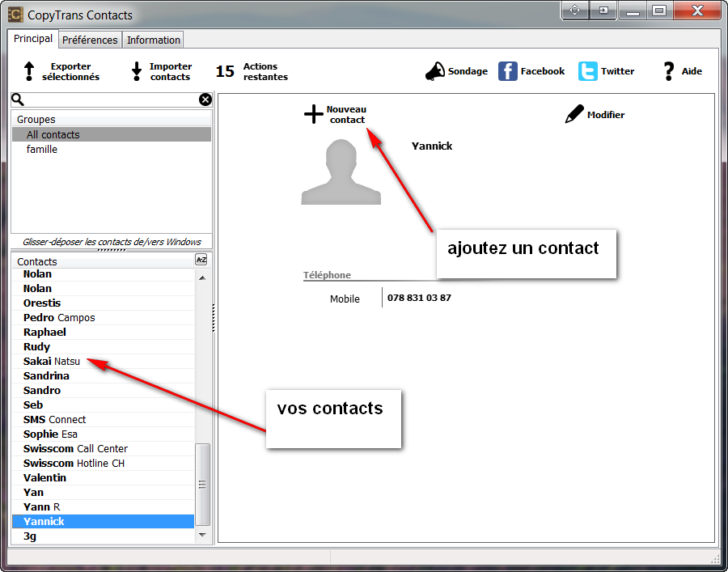Click the Mobile phone number field
Image resolution: width=728 pixels, height=572 pixels.
click(x=421, y=298)
